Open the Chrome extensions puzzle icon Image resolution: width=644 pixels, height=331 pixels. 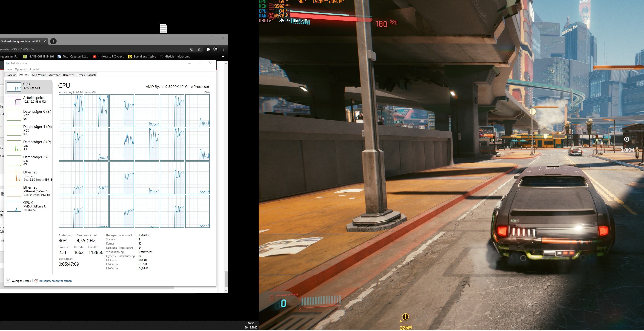pos(208,49)
